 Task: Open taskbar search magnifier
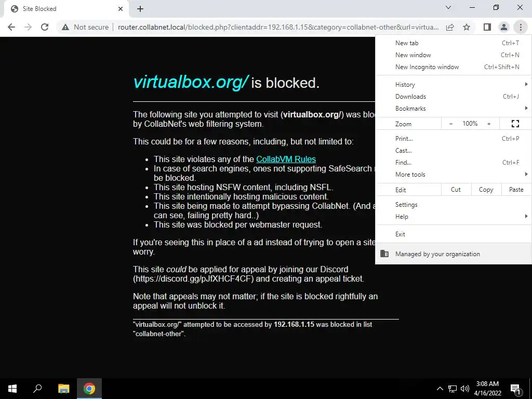click(x=37, y=389)
